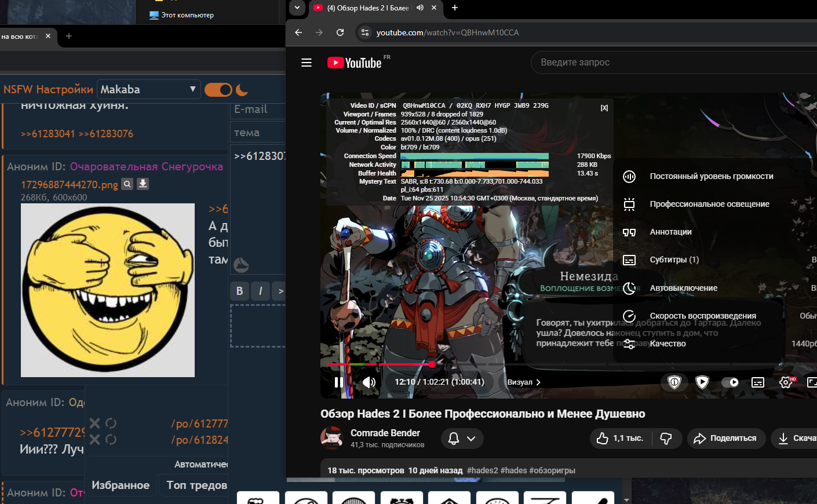
Task: Remove the /po/612777 favorite thread entry
Action: (95, 423)
